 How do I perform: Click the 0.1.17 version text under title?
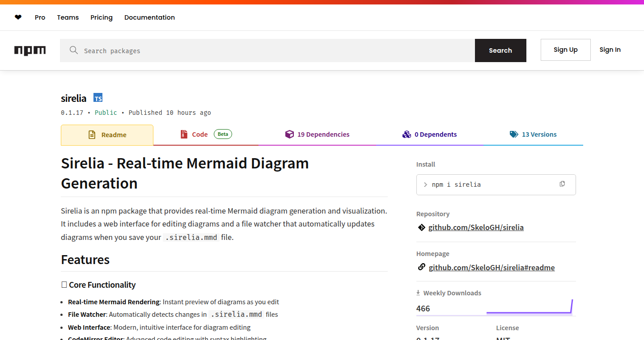[x=72, y=113]
